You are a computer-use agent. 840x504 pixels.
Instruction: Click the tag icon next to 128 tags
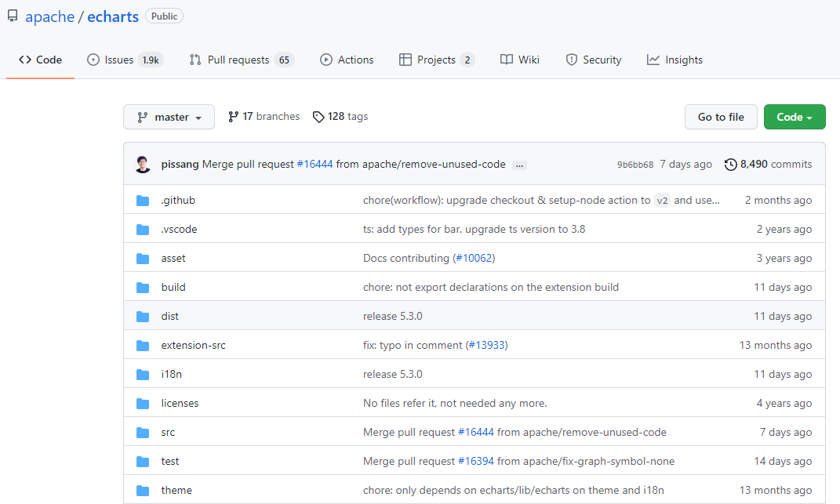point(318,117)
